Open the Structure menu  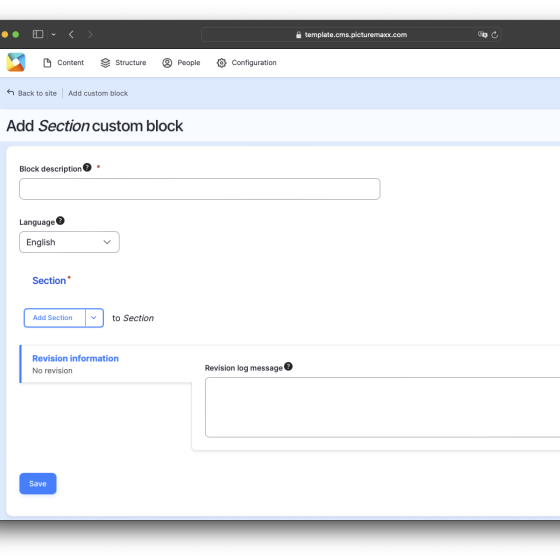coord(123,63)
